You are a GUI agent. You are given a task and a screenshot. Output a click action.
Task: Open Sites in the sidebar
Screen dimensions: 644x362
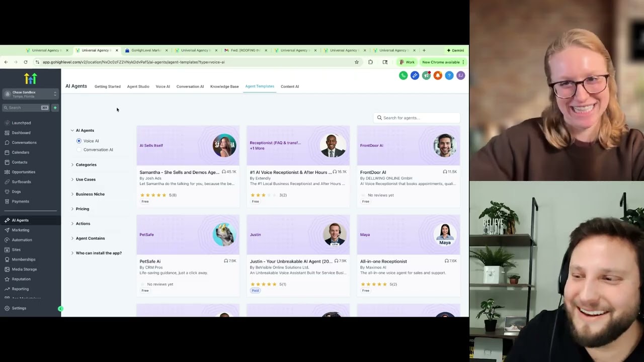pos(16,250)
